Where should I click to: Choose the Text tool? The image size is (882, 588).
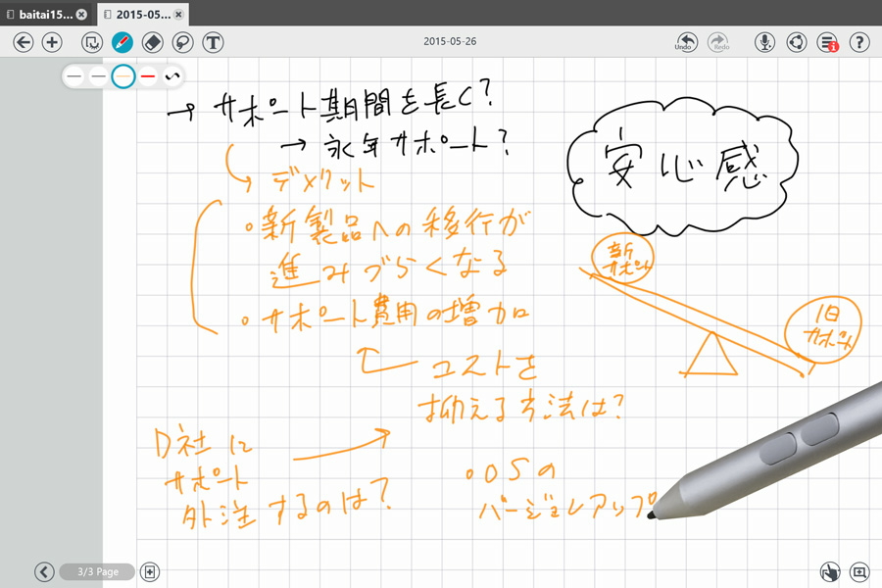point(213,42)
